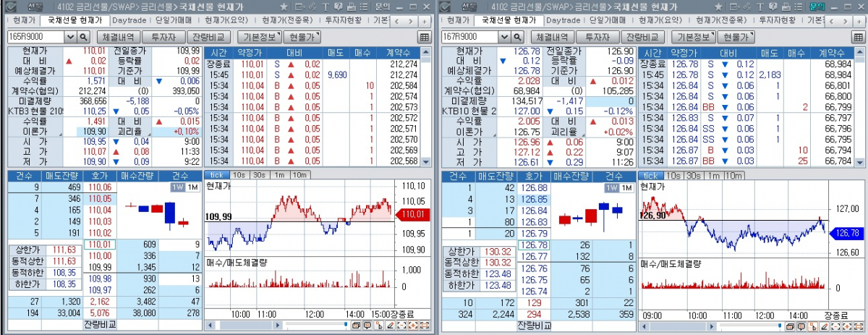Click the 165R9000 symbol input field

[35, 37]
